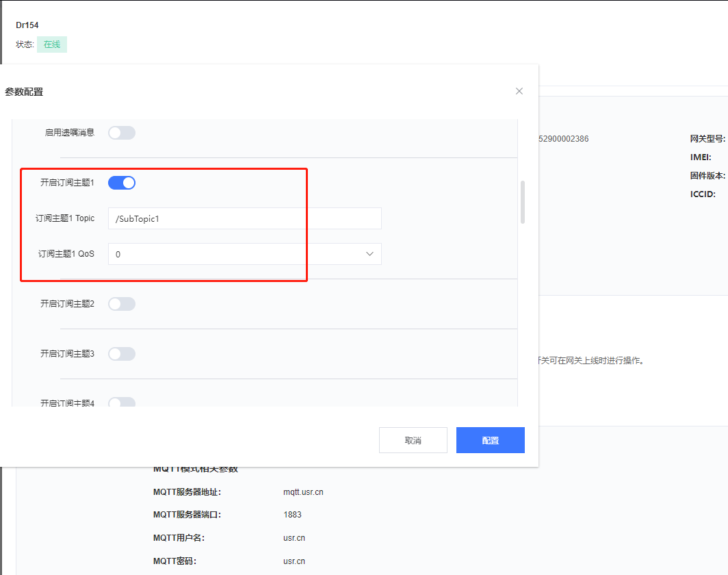Click the blue 配置 button
Viewport: 728px width, 575px height.
(x=490, y=440)
